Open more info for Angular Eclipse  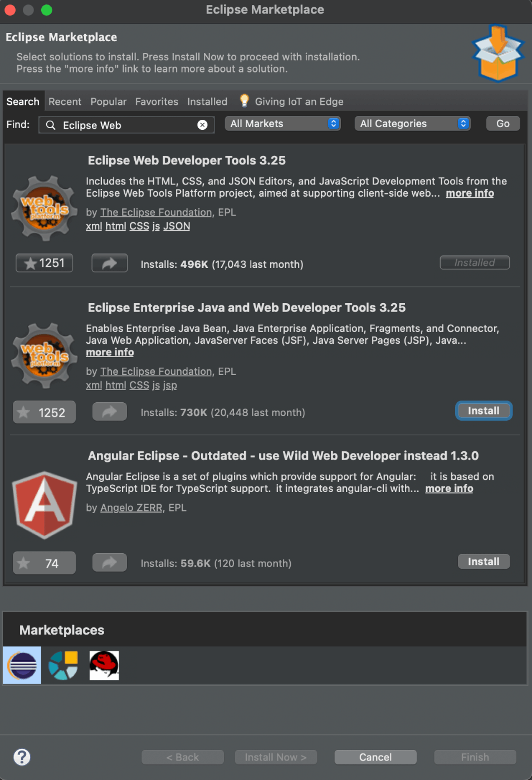[x=449, y=488]
